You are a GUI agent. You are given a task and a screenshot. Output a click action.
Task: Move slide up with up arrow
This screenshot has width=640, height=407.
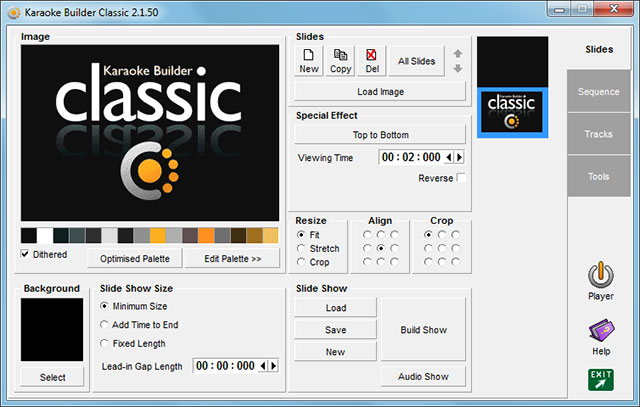pyautogui.click(x=458, y=53)
